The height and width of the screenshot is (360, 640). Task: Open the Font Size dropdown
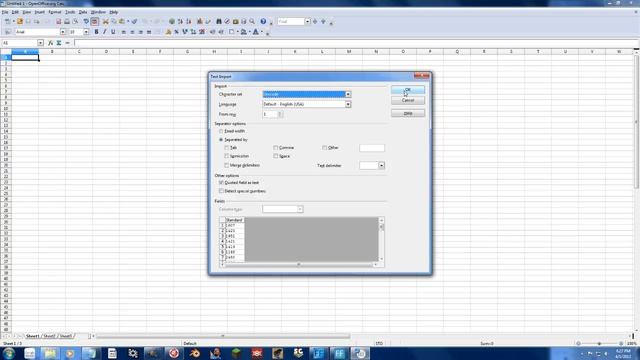(86, 32)
